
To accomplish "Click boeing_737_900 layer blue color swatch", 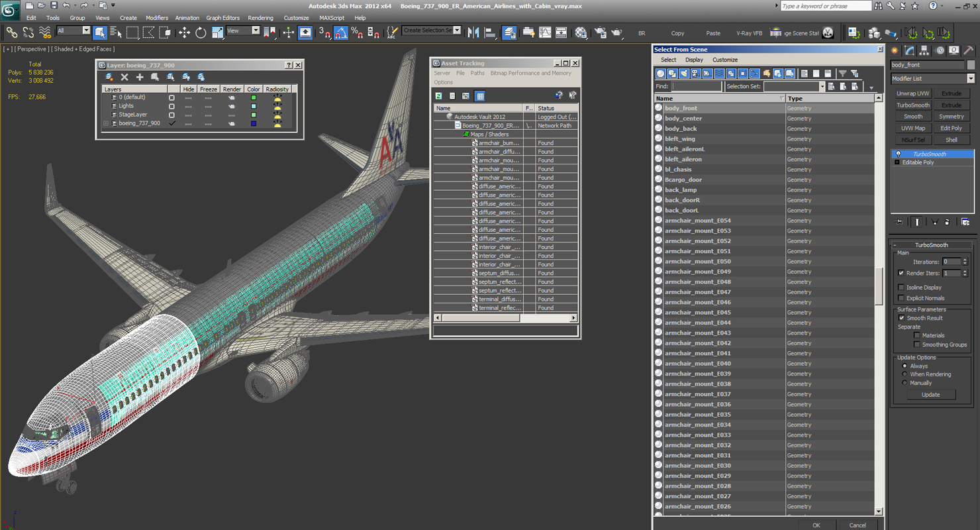I will [254, 123].
